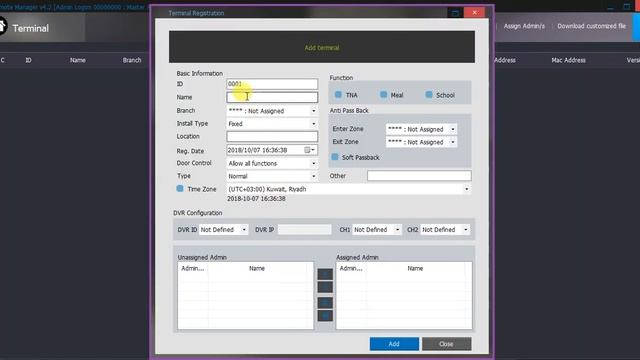Click the blue Add button
The image size is (640, 360).
(x=394, y=344)
